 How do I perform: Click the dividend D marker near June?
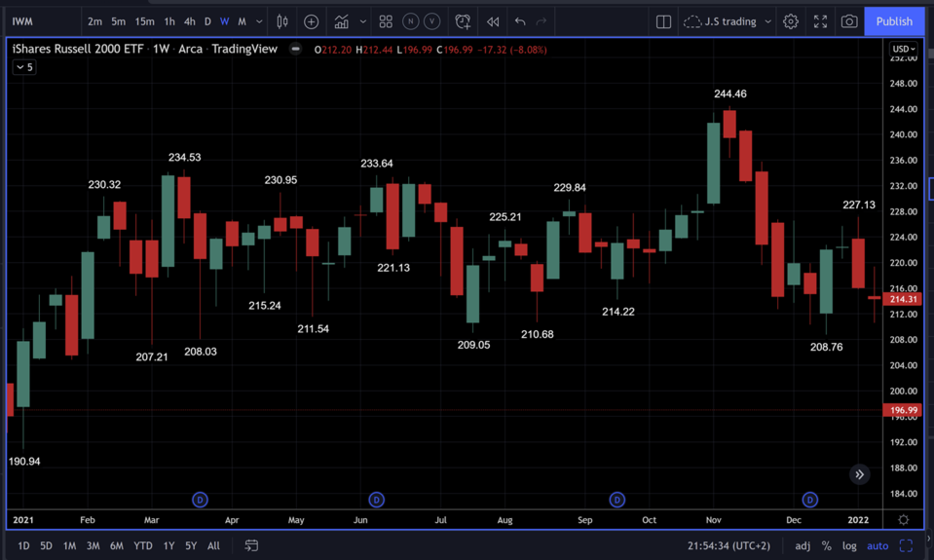377,500
